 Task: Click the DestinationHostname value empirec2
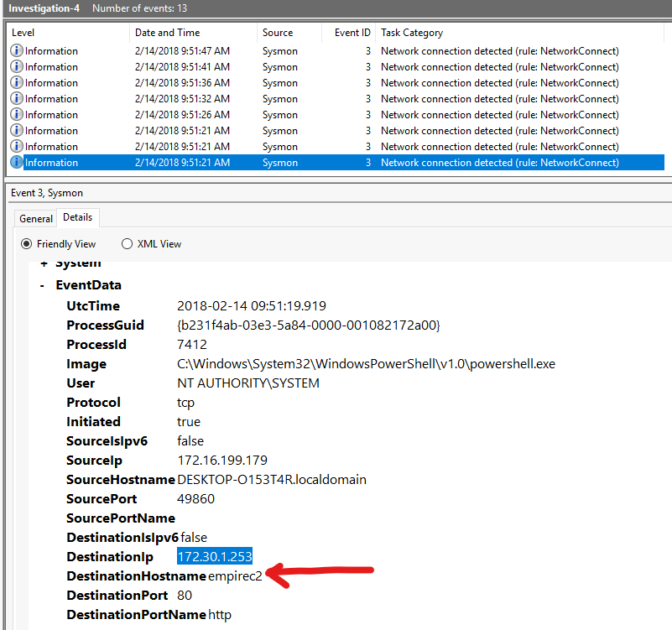235,576
